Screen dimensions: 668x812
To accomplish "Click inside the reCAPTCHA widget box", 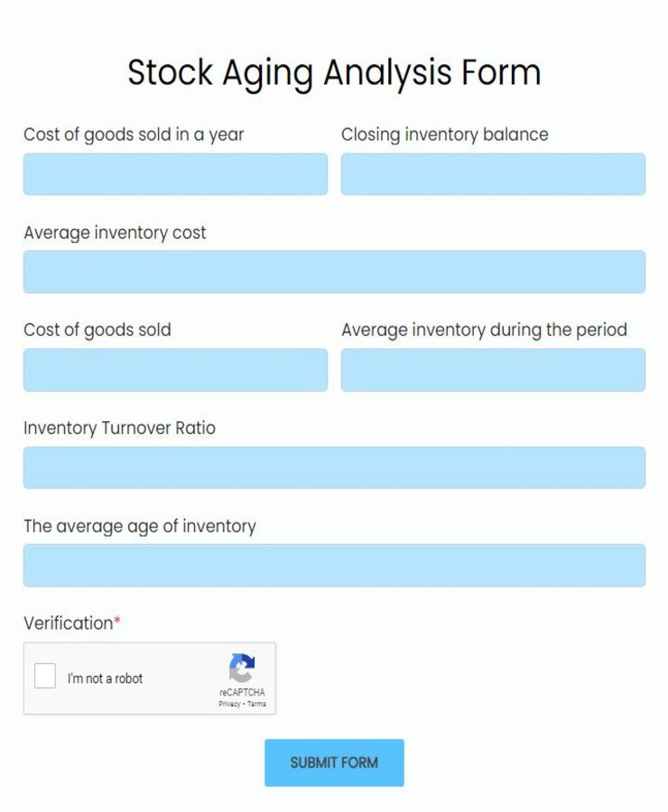I will click(x=149, y=678).
